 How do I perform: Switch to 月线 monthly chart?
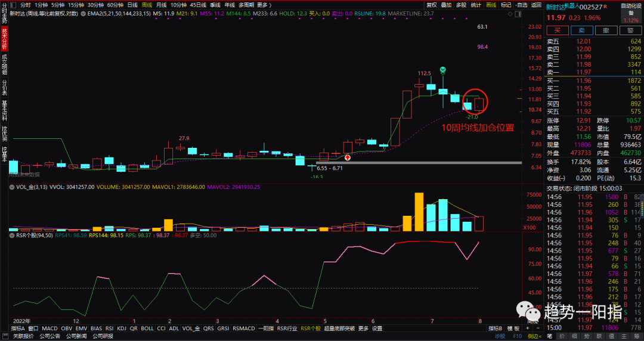click(x=161, y=5)
